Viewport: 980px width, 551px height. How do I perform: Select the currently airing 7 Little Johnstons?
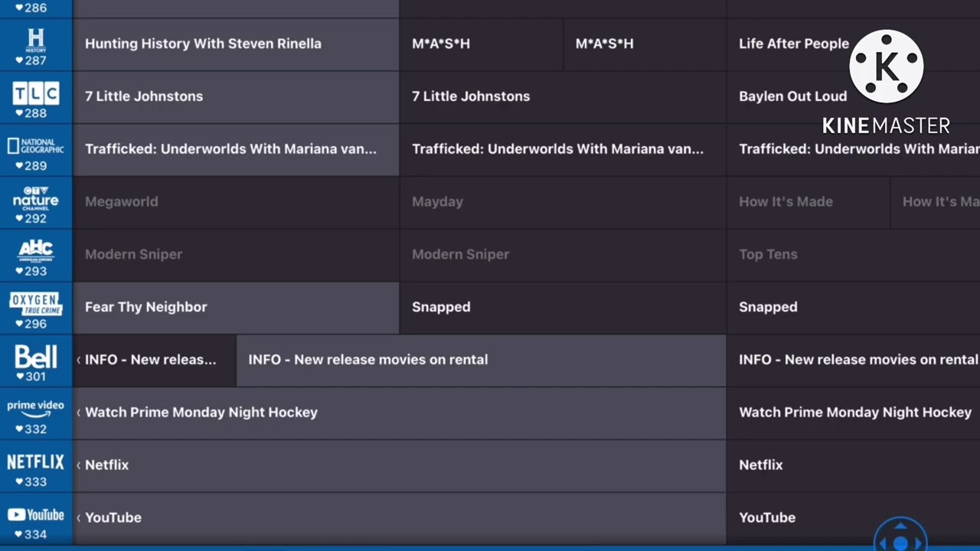(x=236, y=96)
